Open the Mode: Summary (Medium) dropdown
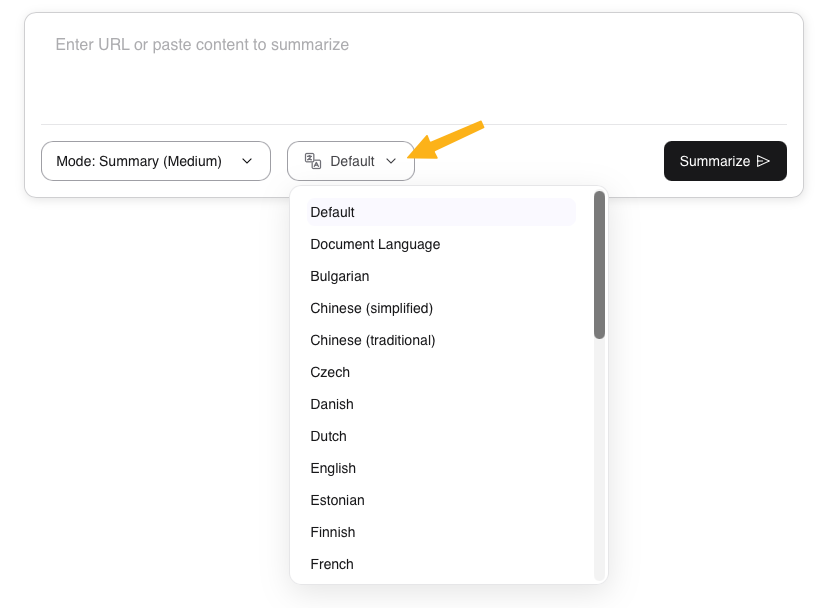Viewport: 829px width, 608px height. point(155,160)
